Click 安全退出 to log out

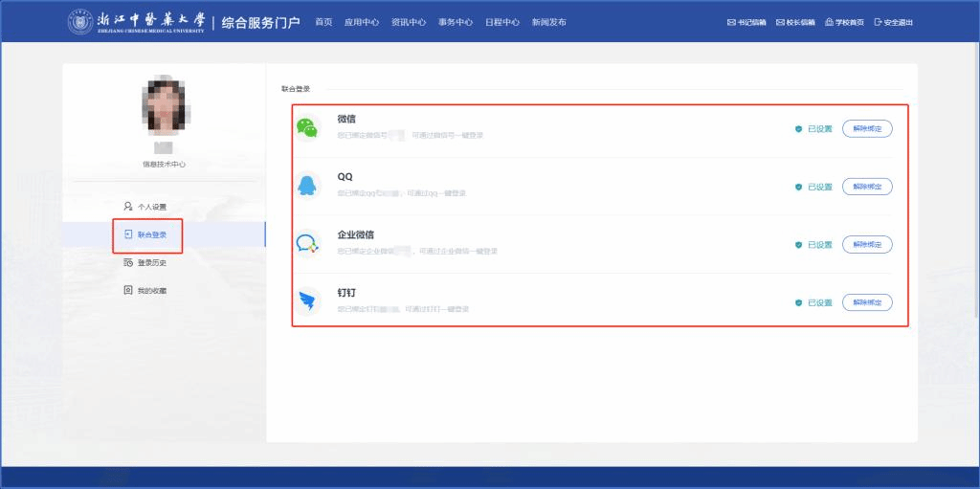(894, 22)
